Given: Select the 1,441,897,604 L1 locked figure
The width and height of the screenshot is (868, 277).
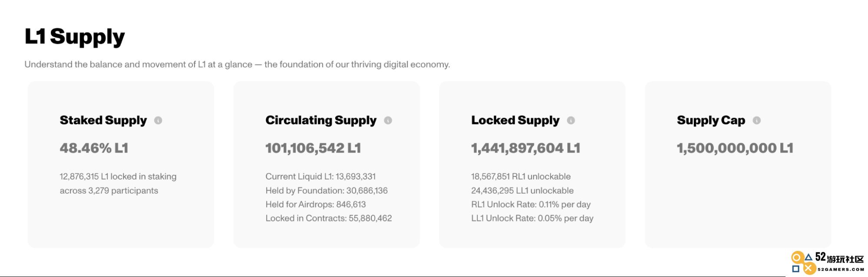Looking at the screenshot, I should pyautogui.click(x=525, y=148).
